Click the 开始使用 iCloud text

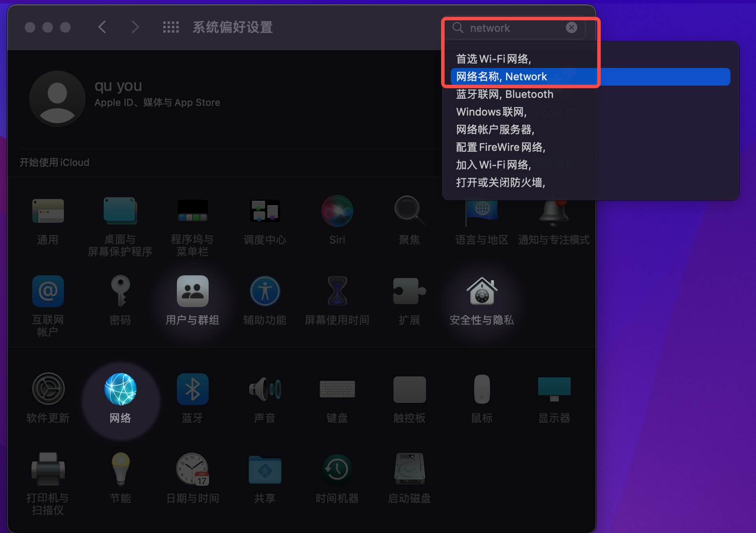(54, 162)
